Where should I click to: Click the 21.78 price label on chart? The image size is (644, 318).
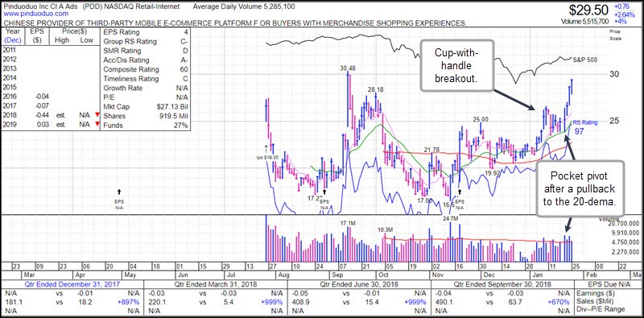tap(432, 150)
